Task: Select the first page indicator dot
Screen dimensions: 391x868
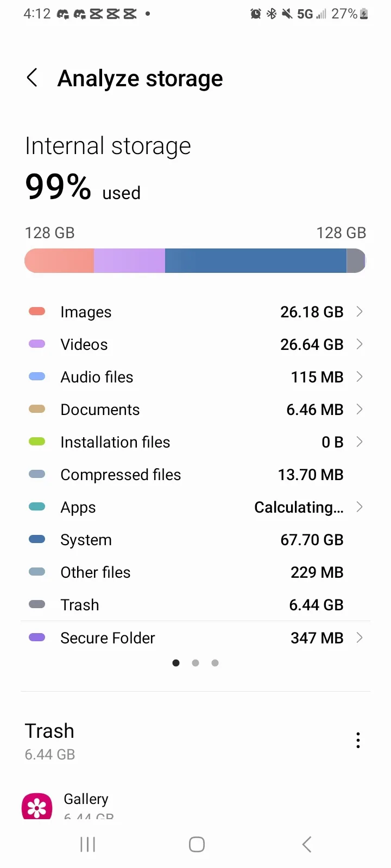Action: point(176,663)
